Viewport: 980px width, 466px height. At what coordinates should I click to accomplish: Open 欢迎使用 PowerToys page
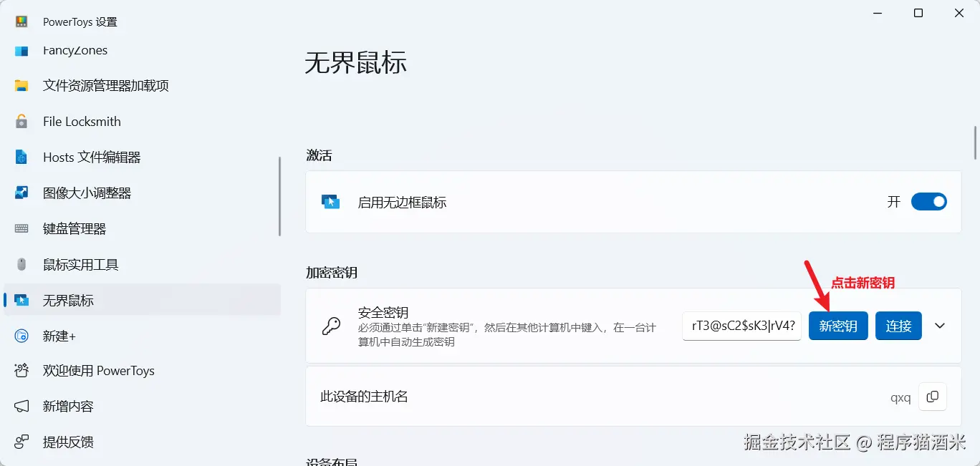tap(142, 371)
